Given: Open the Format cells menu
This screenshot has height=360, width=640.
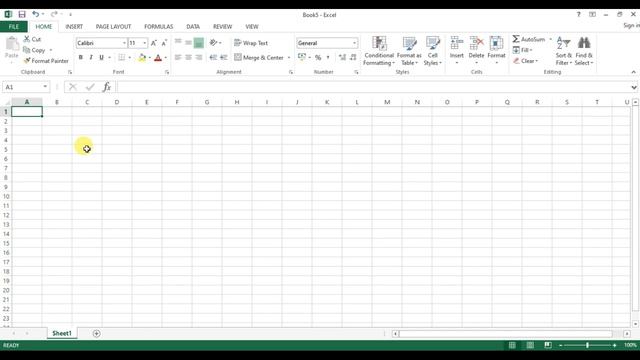Looking at the screenshot, I should [496, 50].
